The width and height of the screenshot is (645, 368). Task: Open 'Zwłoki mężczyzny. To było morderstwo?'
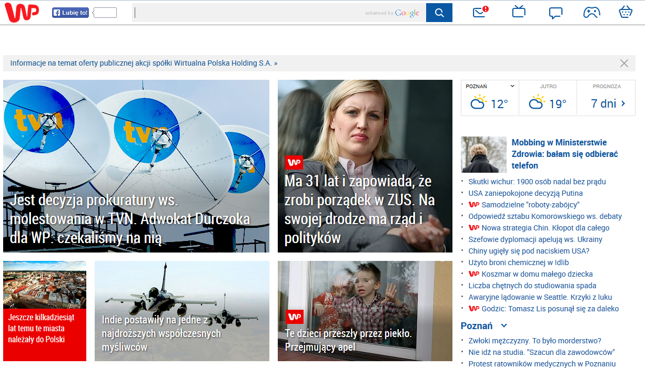(x=535, y=340)
